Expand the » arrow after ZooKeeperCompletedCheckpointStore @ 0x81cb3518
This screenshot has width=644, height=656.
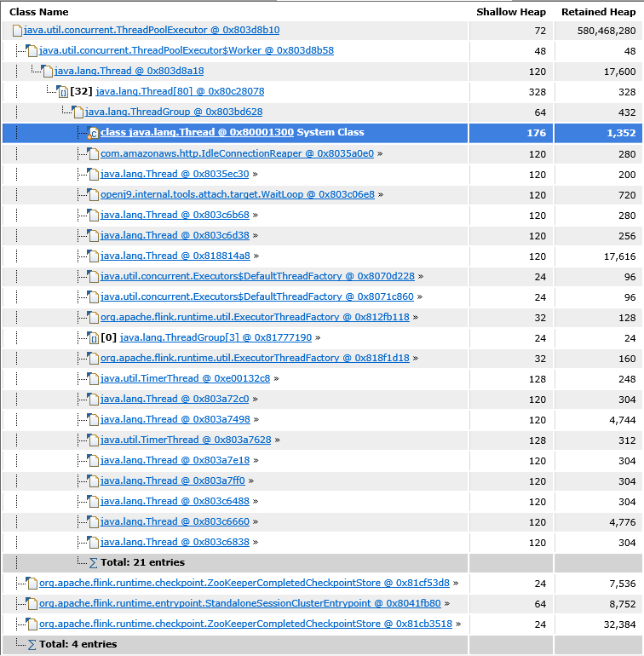pyautogui.click(x=457, y=624)
